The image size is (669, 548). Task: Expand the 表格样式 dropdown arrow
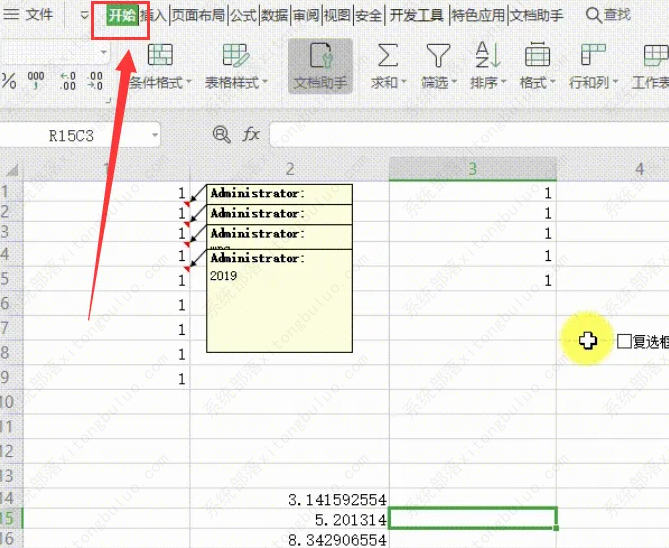coord(265,82)
